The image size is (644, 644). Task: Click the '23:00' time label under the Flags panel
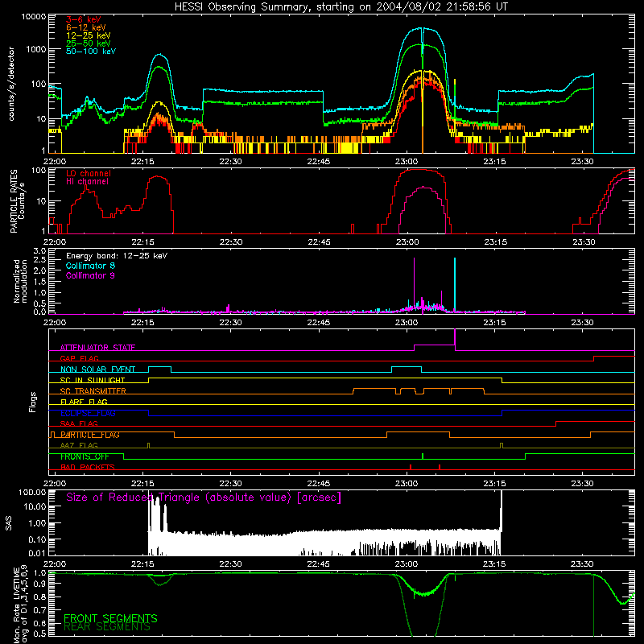(407, 484)
